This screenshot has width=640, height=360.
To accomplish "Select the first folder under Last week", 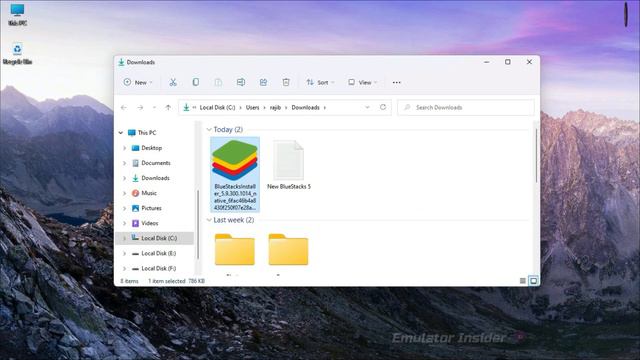I will coord(235,249).
